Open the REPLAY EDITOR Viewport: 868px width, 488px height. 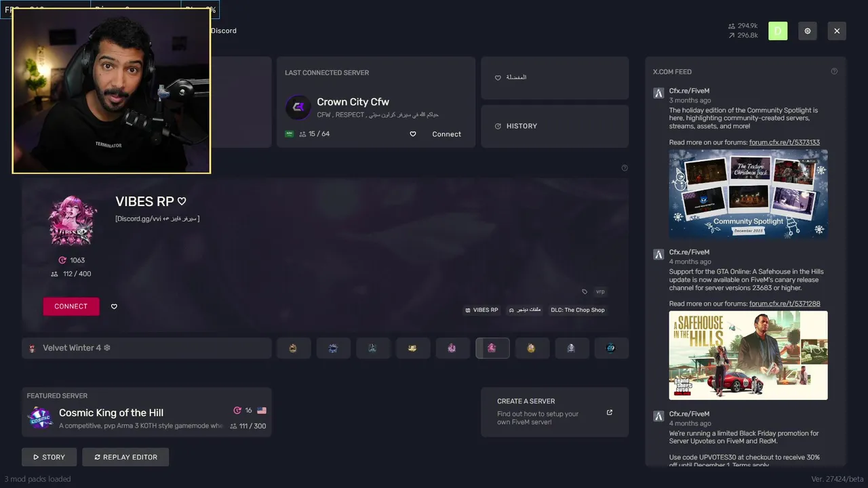(x=125, y=457)
